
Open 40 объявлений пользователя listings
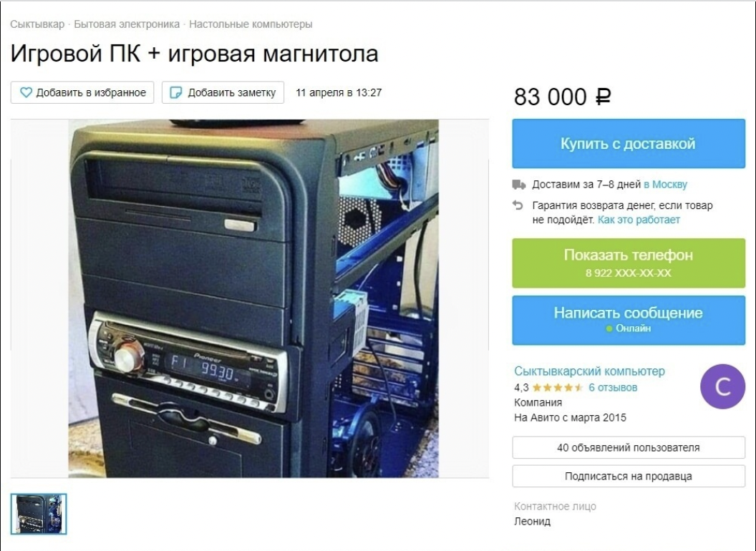[x=629, y=447]
